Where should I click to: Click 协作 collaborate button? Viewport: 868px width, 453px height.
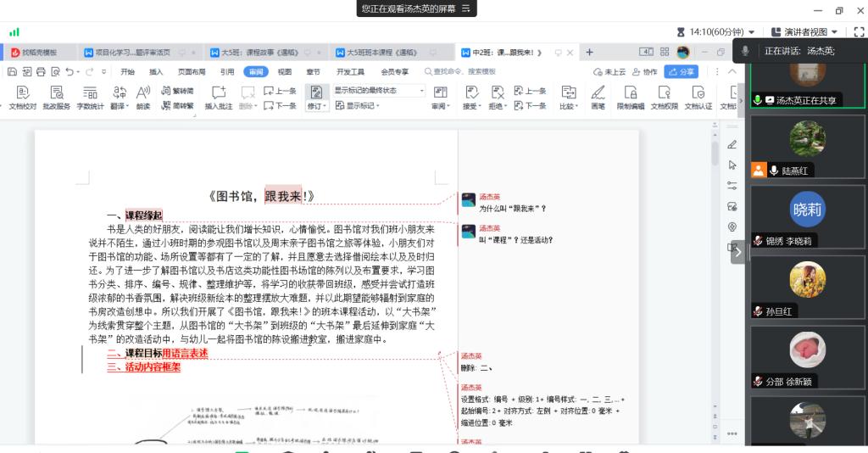pyautogui.click(x=645, y=71)
